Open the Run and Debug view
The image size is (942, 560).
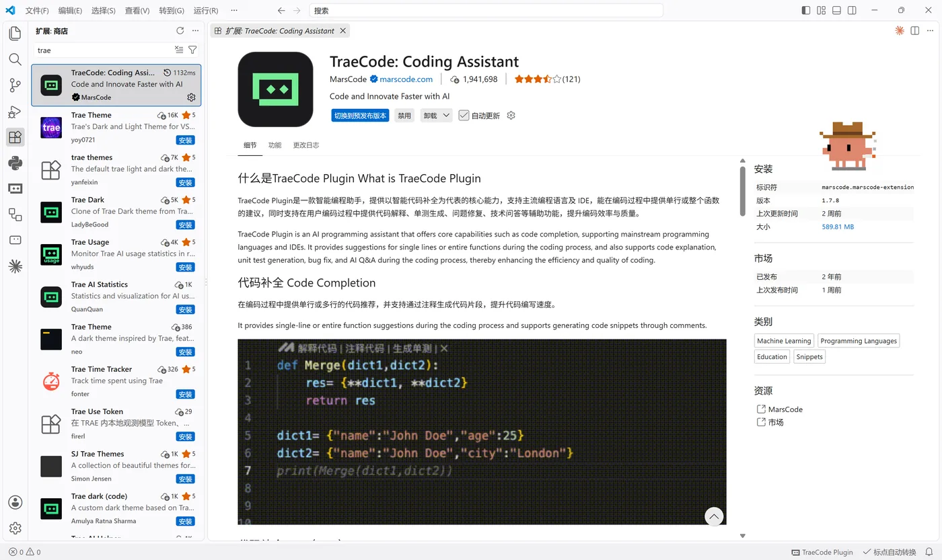point(15,112)
